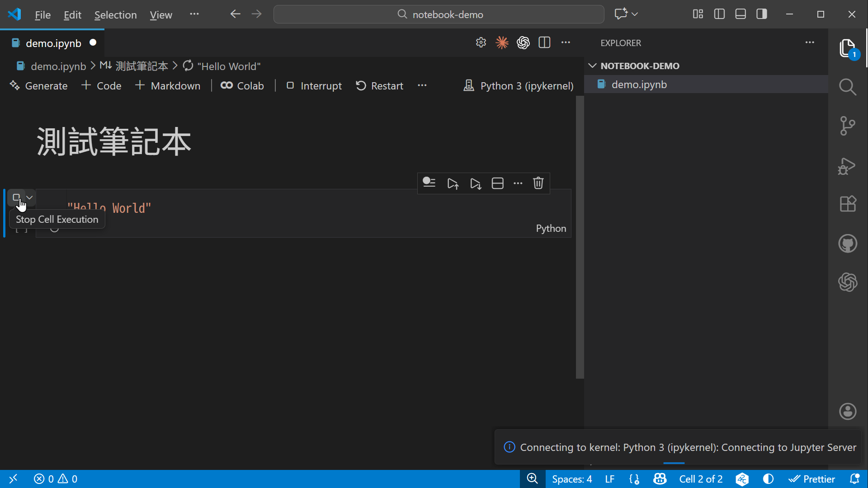This screenshot has width=868, height=488.
Task: Toggle the primary side bar layout
Action: (x=719, y=14)
